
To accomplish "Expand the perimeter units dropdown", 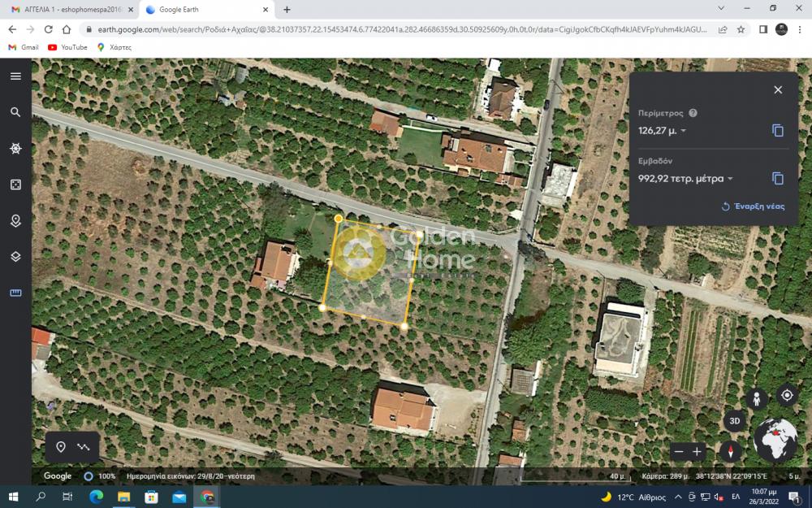I will [683, 131].
